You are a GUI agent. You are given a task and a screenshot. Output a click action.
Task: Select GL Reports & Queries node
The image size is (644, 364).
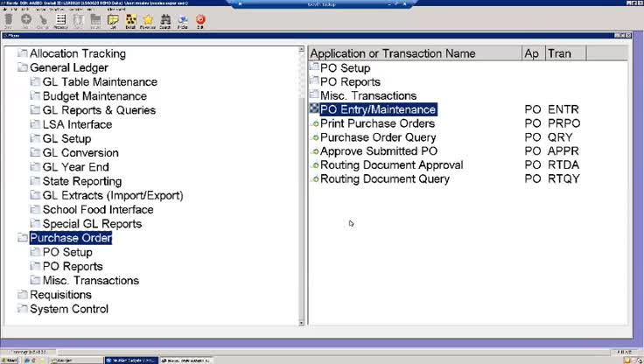click(99, 110)
